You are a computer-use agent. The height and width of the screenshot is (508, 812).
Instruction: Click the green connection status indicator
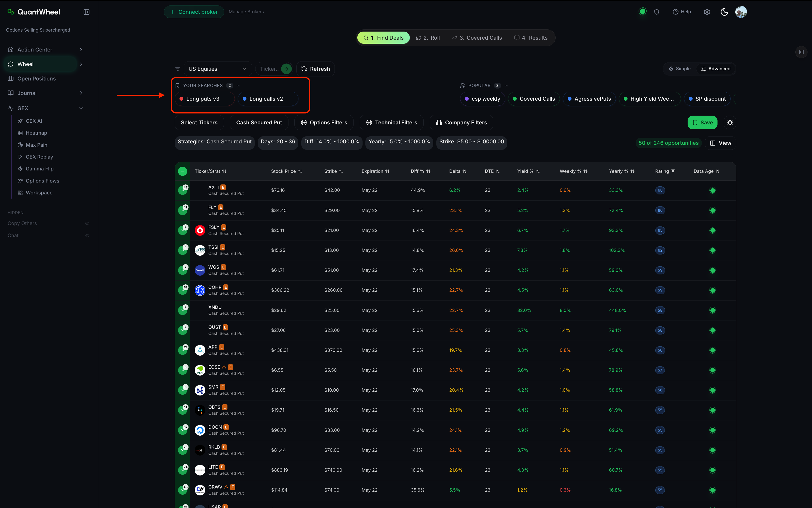tap(642, 12)
